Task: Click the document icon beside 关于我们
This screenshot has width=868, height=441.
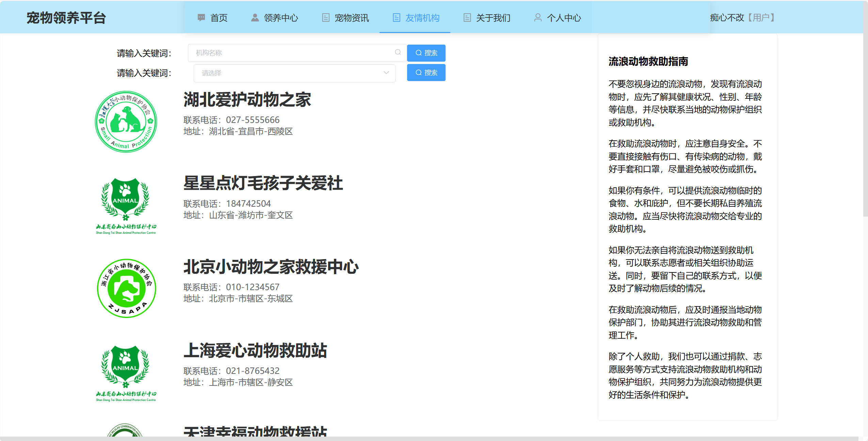Action: pos(467,18)
